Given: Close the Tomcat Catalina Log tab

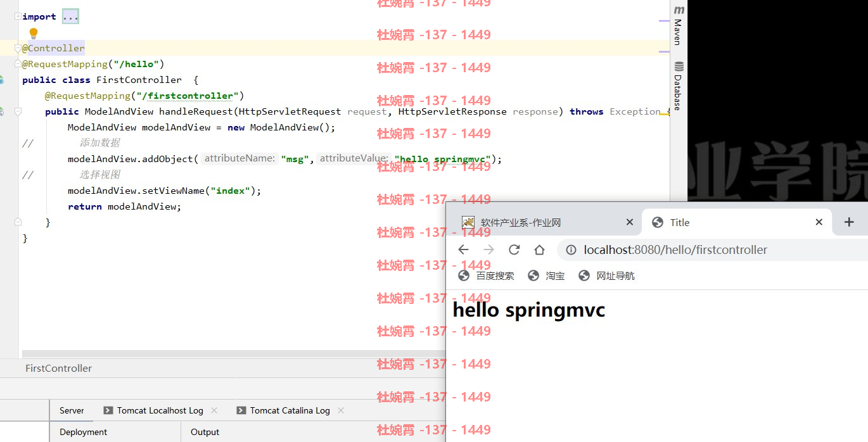Looking at the screenshot, I should [341, 410].
